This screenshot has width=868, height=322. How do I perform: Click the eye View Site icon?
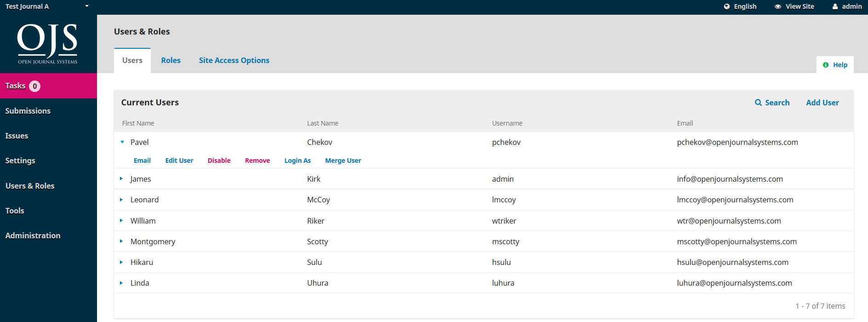click(x=778, y=6)
